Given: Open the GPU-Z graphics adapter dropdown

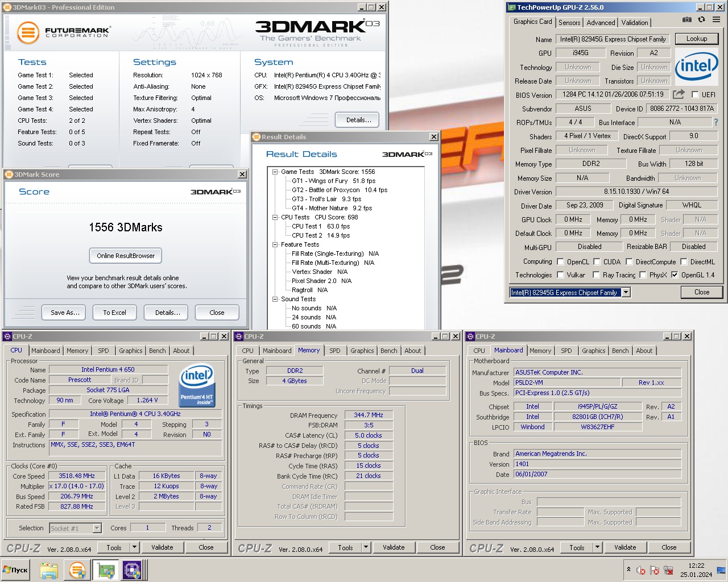Looking at the screenshot, I should click(x=626, y=293).
